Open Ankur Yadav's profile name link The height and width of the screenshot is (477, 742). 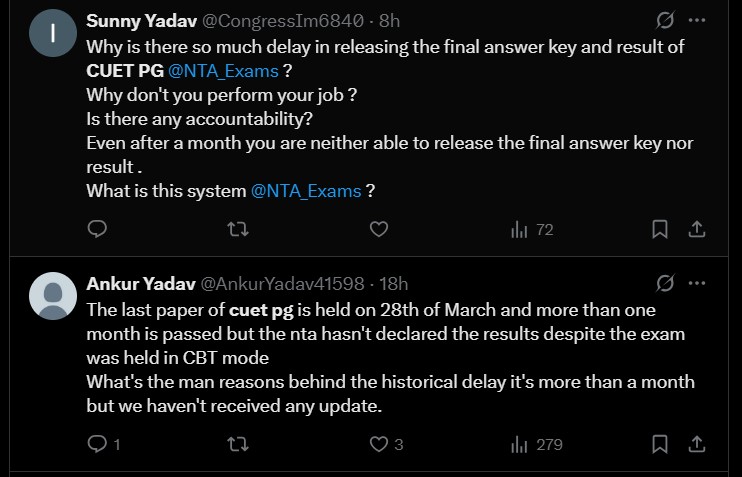tap(142, 284)
